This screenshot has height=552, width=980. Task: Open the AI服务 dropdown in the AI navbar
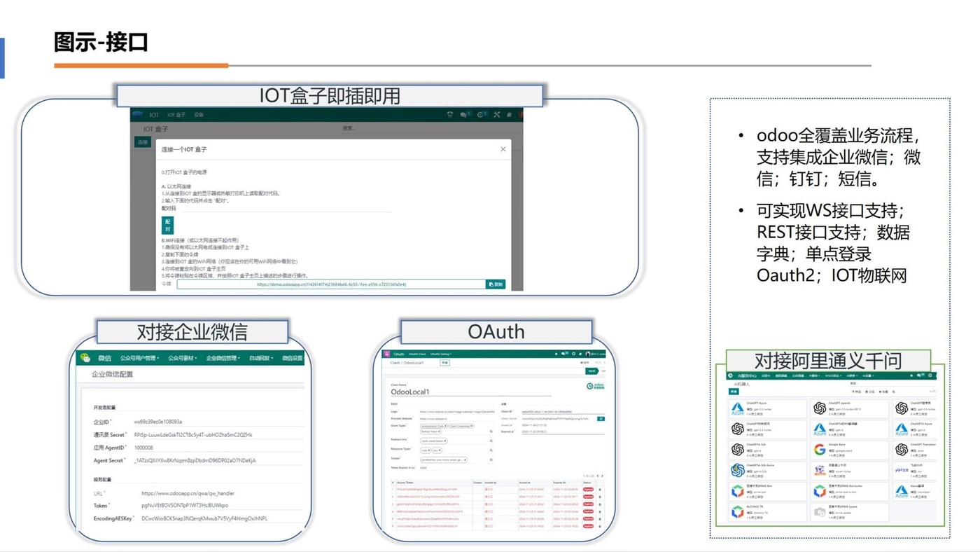[x=814, y=375]
